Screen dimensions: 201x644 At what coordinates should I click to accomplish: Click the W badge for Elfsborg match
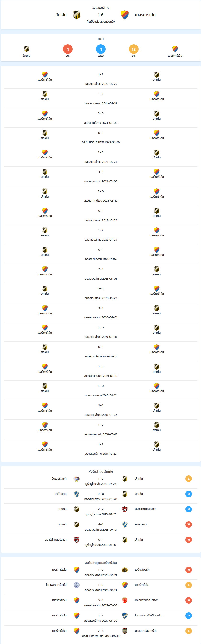[x=189, y=570]
